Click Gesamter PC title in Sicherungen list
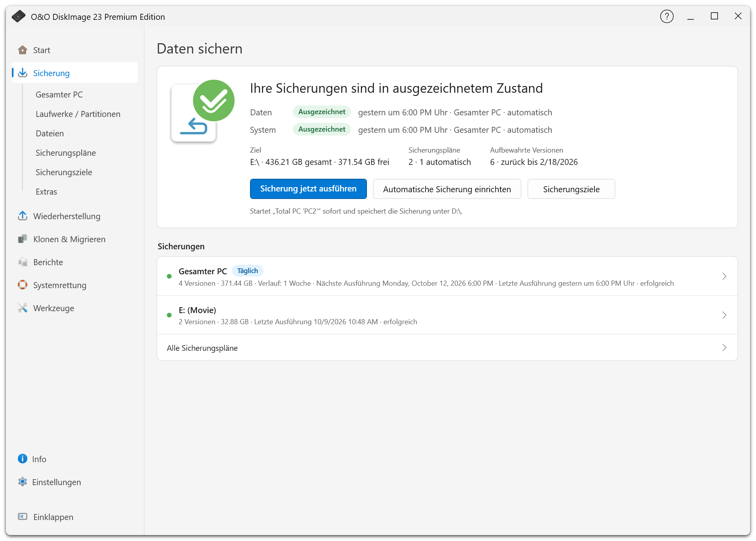This screenshot has width=756, height=541. click(202, 271)
